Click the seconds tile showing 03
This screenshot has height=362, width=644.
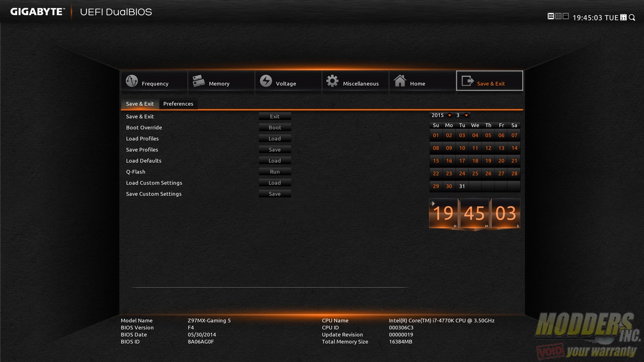[506, 213]
